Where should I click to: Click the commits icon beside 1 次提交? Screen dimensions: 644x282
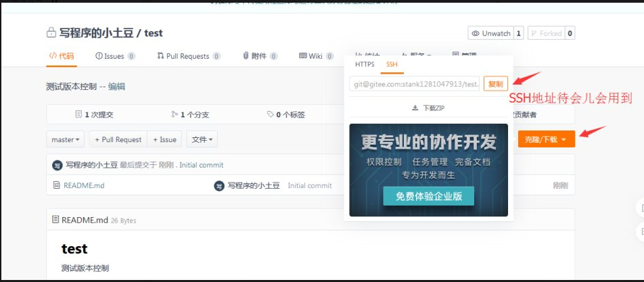[x=79, y=114]
